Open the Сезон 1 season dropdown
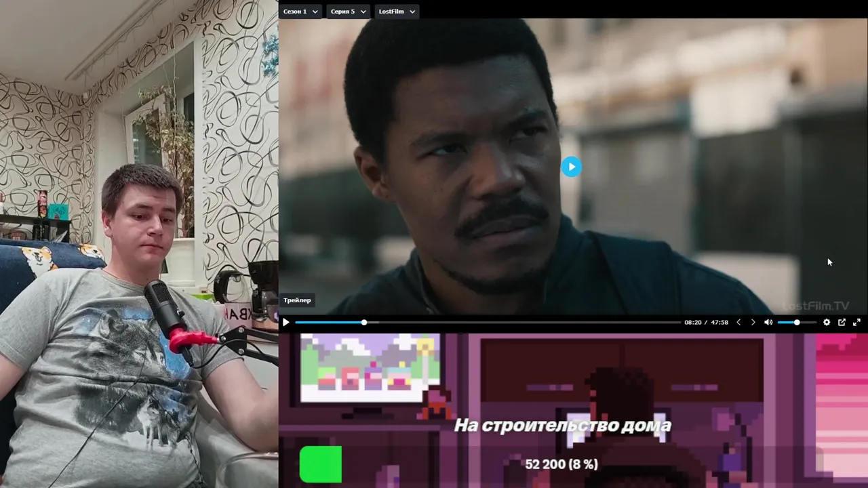This screenshot has height=488, width=868. [300, 12]
